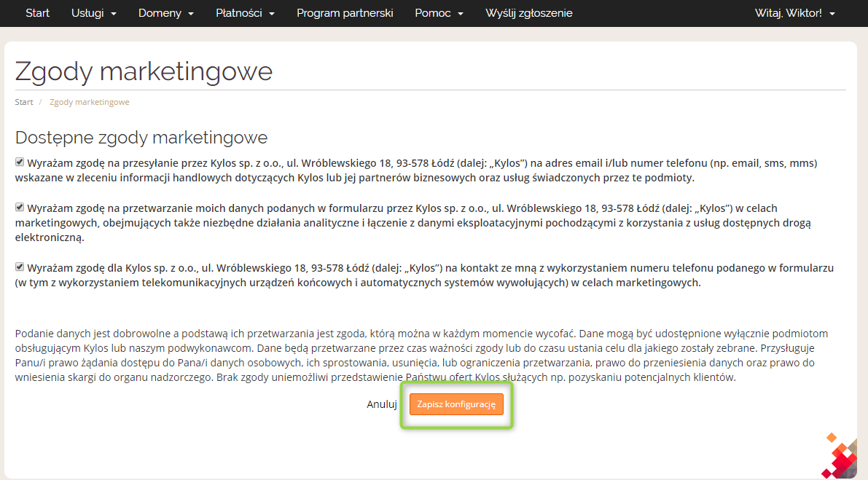
Task: Click the Zapisz konfigurację button
Action: pyautogui.click(x=456, y=404)
